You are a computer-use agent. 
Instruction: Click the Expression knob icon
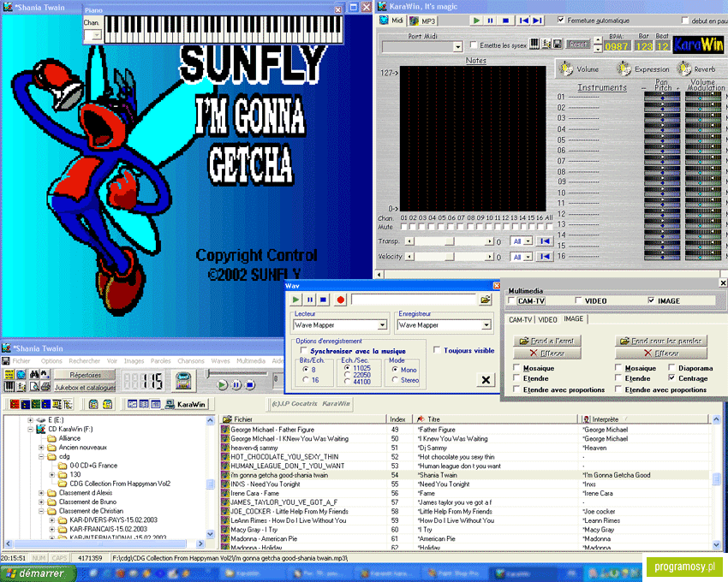624,68
